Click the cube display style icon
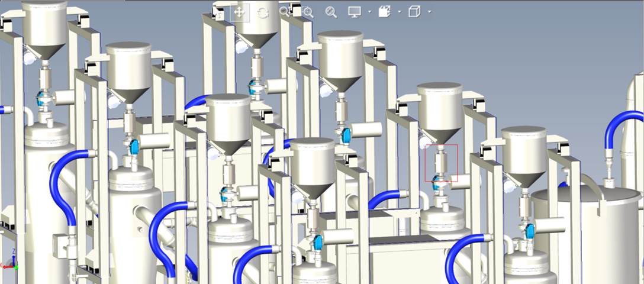This screenshot has width=644, height=284. (x=414, y=12)
